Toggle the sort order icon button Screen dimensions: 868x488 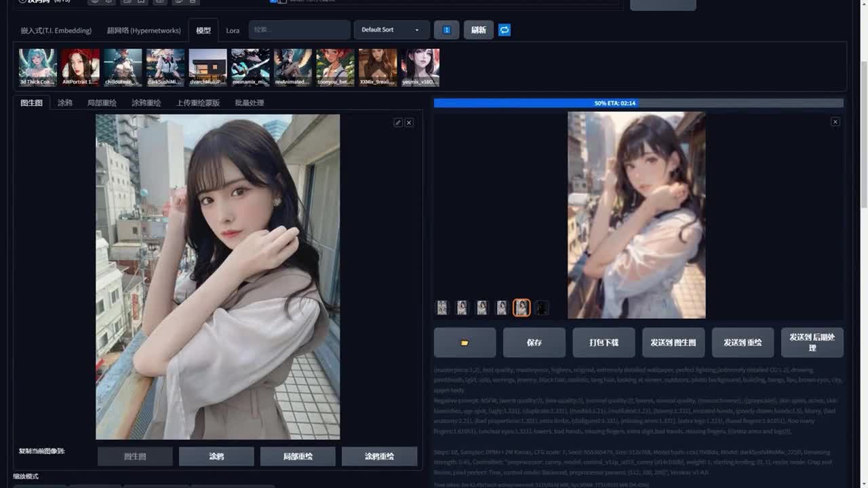446,30
